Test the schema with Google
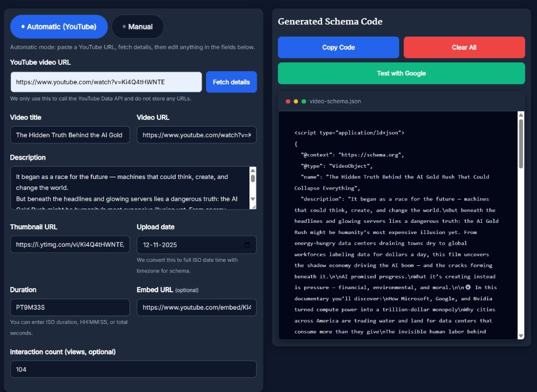Viewport: 537px width, 392px height. point(401,73)
